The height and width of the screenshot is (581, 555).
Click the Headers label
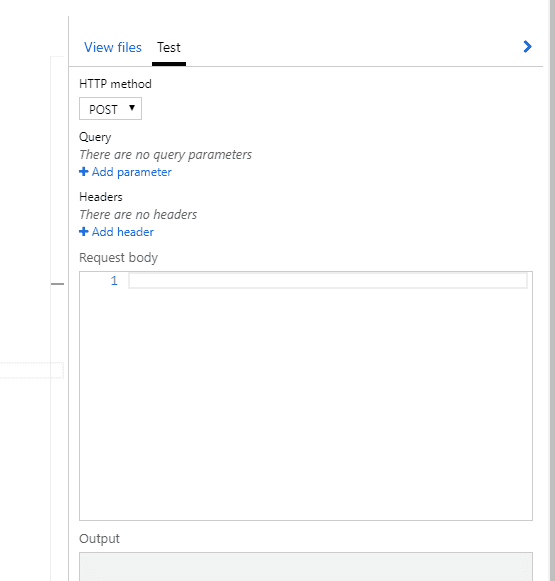point(101,197)
